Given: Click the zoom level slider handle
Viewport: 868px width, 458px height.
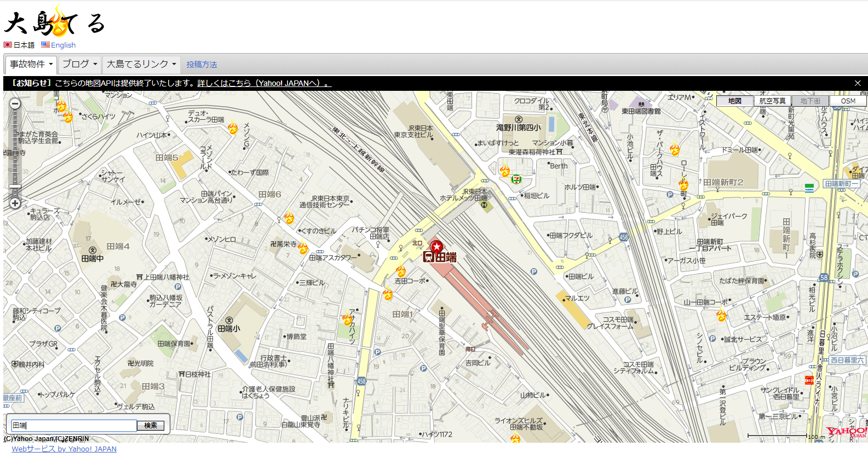Looking at the screenshot, I should point(15,187).
